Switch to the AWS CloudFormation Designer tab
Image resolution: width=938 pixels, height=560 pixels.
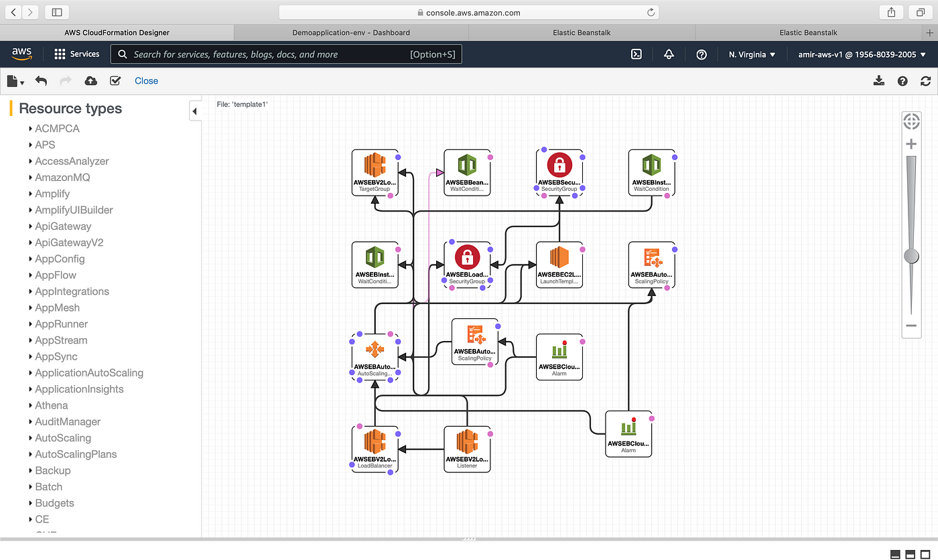[117, 32]
